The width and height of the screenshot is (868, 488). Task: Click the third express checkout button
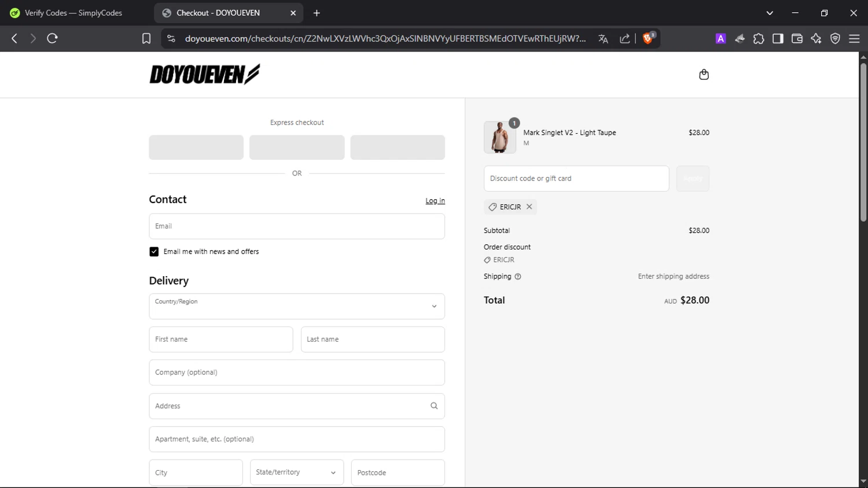click(398, 147)
